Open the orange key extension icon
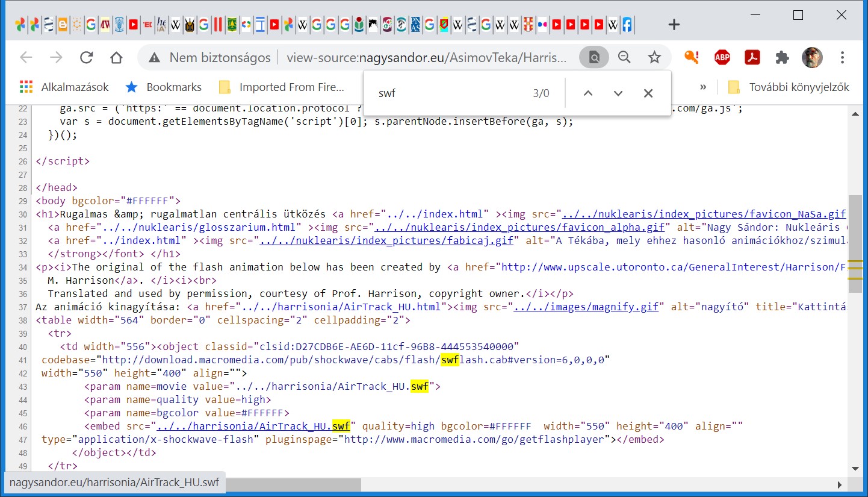The height and width of the screenshot is (497, 868). point(692,57)
